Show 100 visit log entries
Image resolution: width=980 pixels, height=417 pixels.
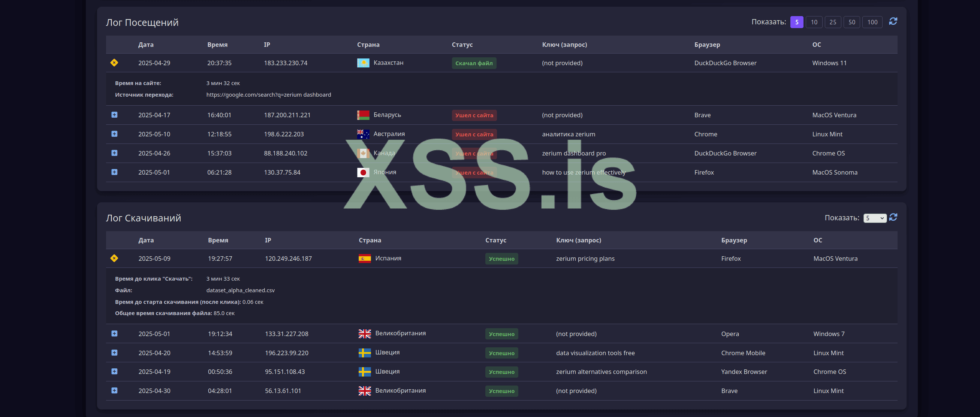872,22
